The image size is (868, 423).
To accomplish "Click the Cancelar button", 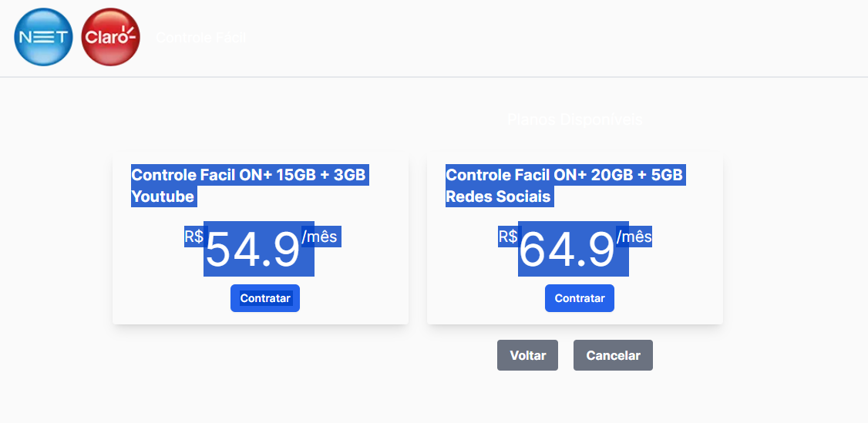I will coord(614,355).
